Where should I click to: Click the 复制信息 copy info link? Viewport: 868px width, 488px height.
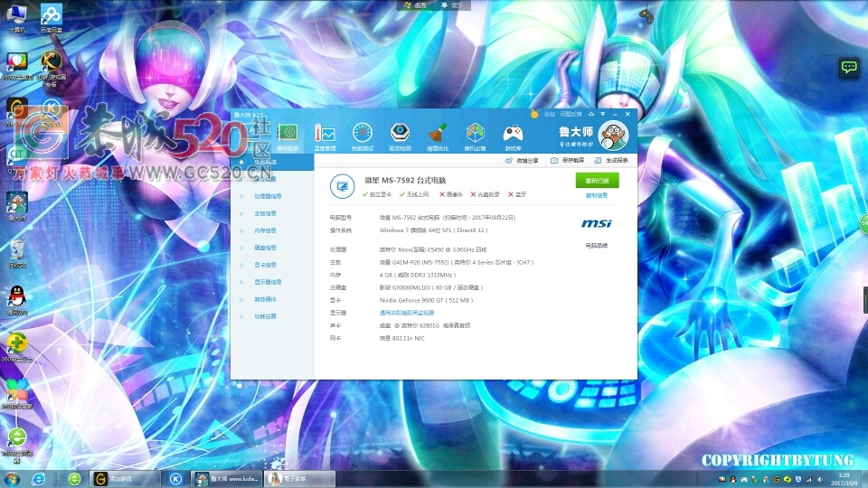point(597,195)
